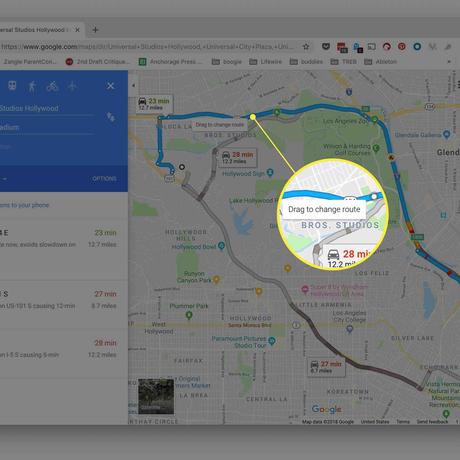Image resolution: width=460 pixels, height=460 pixels.
Task: Click the cast screen toolbar icon
Action: pos(372,47)
